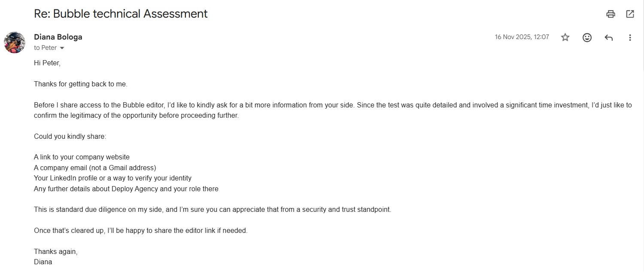Image resolution: width=644 pixels, height=278 pixels.
Task: Reply using the arrow icon
Action: tap(608, 37)
